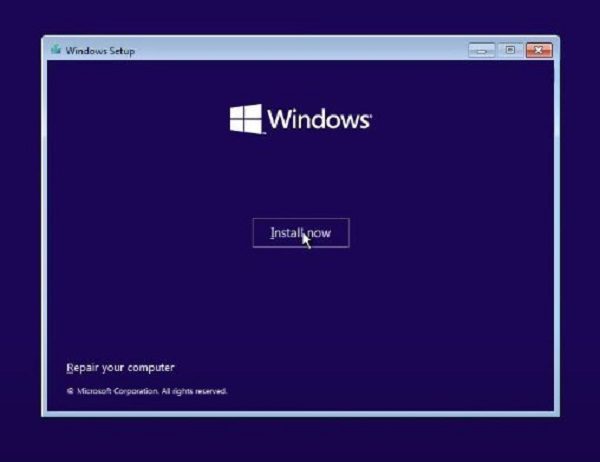Click the desktop background below the setup window

tap(300, 440)
